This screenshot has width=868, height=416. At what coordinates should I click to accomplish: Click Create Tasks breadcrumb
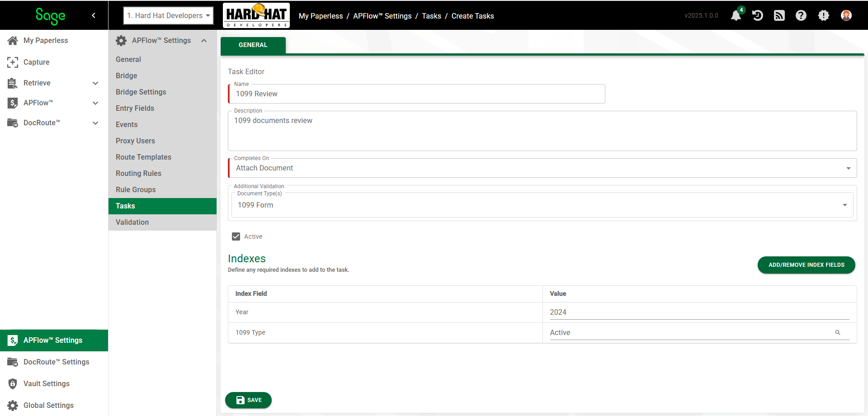point(473,16)
